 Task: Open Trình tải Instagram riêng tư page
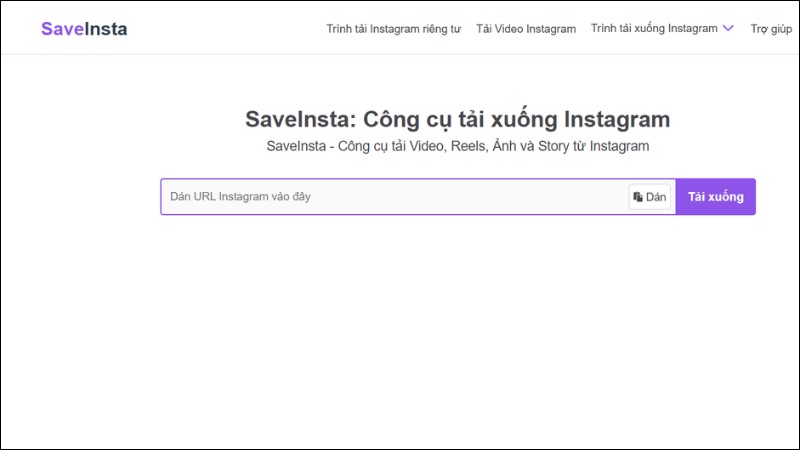pyautogui.click(x=393, y=29)
